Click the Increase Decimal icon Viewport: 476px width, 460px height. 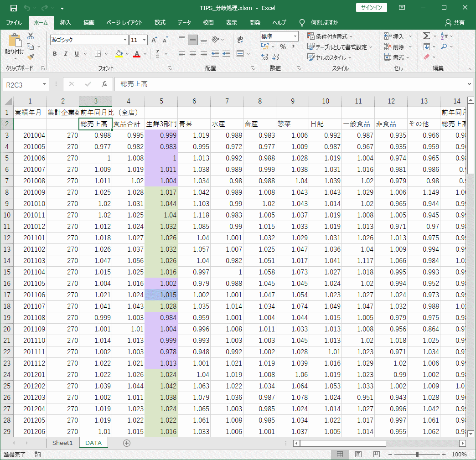(265, 57)
